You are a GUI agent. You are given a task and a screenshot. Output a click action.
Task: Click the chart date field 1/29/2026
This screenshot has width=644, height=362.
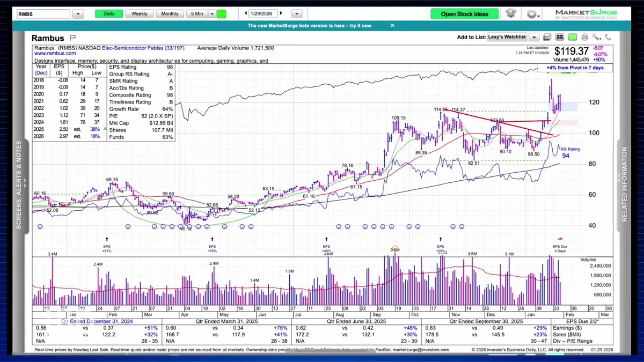pyautogui.click(x=264, y=13)
